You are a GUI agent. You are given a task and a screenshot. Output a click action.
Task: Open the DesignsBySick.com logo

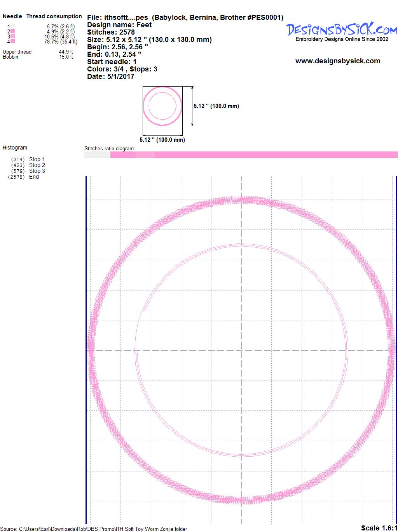342,30
